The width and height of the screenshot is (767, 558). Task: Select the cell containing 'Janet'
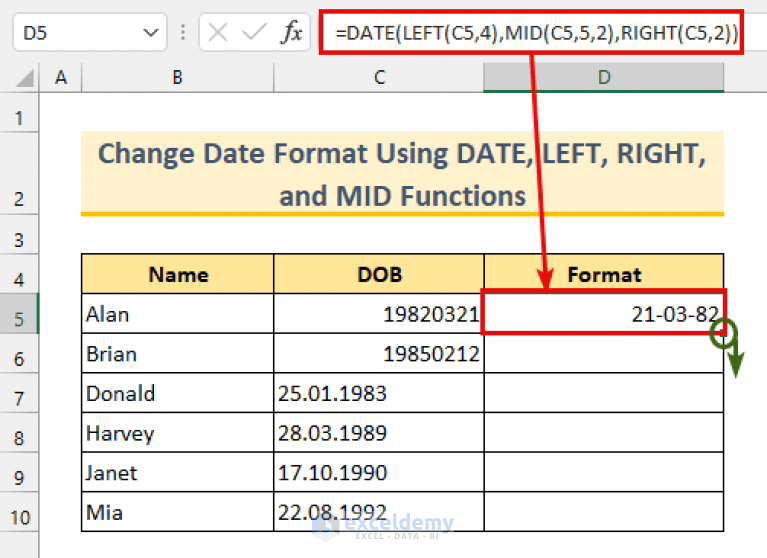(x=178, y=472)
